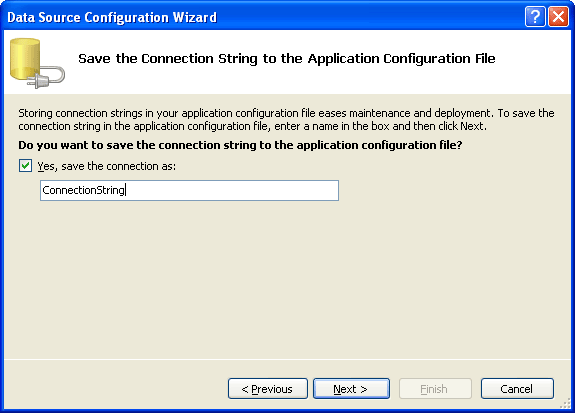Click the 'Save the Connection String' heading
Viewport: 575px width, 413px height.
coord(287,59)
